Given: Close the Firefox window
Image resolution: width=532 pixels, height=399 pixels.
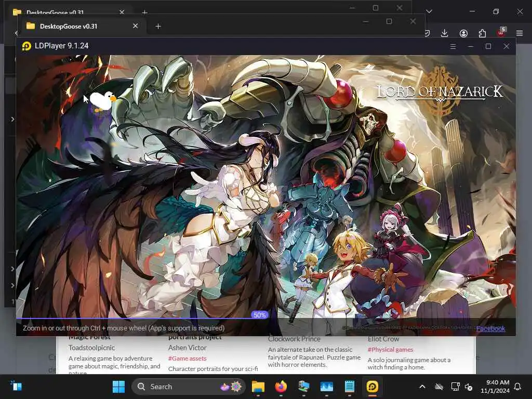Looking at the screenshot, I should 520,11.
